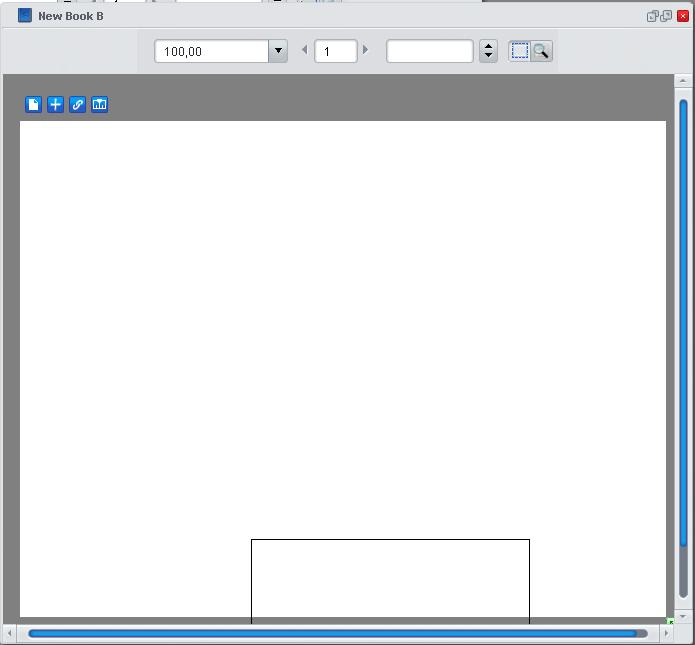Click the blue open book icon
This screenshot has height=645, width=695.
[100, 105]
